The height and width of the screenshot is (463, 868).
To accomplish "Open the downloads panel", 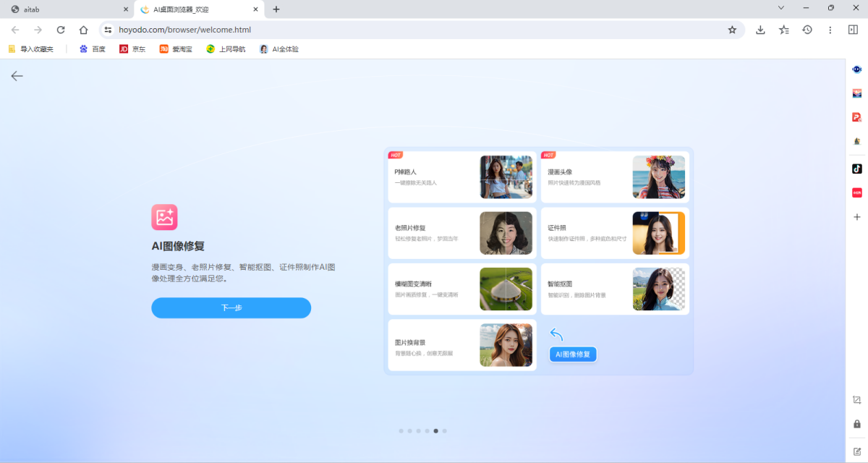I will (760, 30).
